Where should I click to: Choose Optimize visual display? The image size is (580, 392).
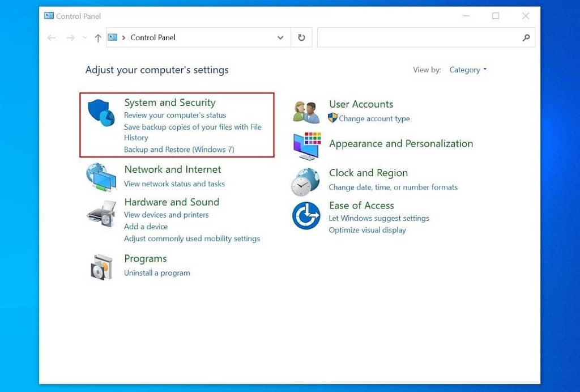(367, 230)
